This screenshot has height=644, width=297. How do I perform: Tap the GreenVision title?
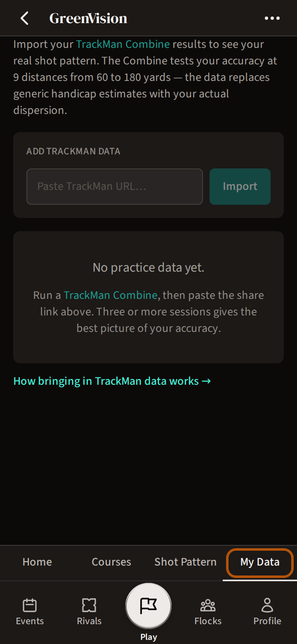tap(88, 18)
